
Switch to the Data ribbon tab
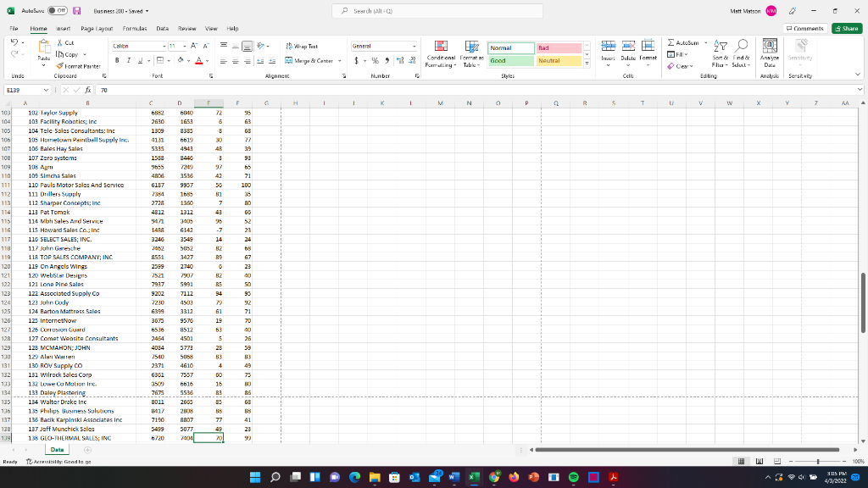tap(162, 28)
